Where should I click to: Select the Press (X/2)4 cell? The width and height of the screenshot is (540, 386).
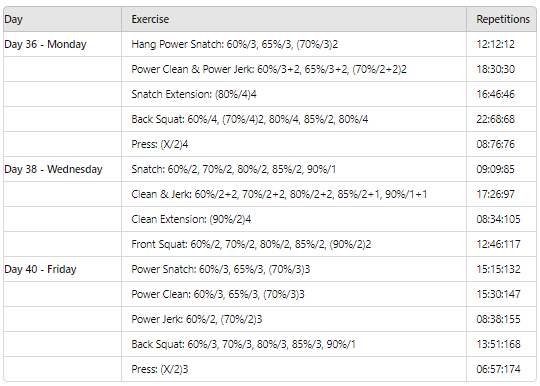[294, 144]
